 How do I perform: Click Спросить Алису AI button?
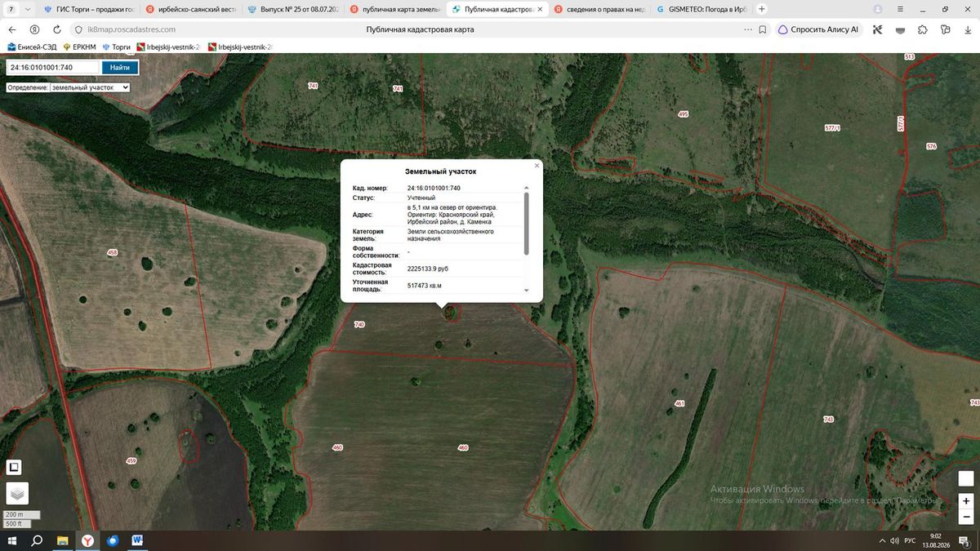[x=817, y=29]
